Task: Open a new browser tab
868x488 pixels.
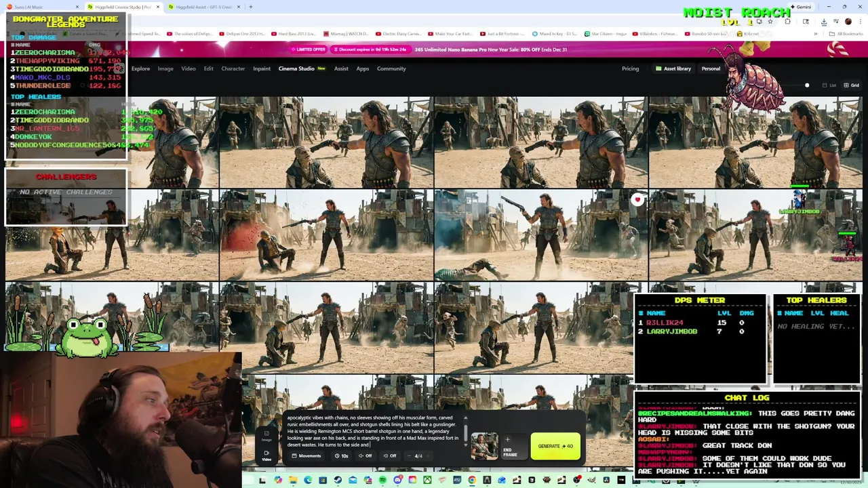Action: pos(250,7)
